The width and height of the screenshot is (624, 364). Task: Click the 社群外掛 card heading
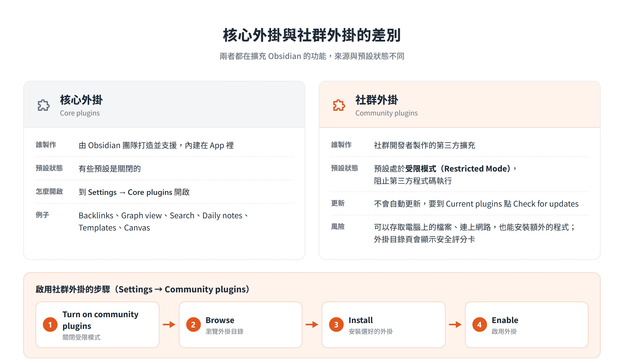(x=377, y=100)
